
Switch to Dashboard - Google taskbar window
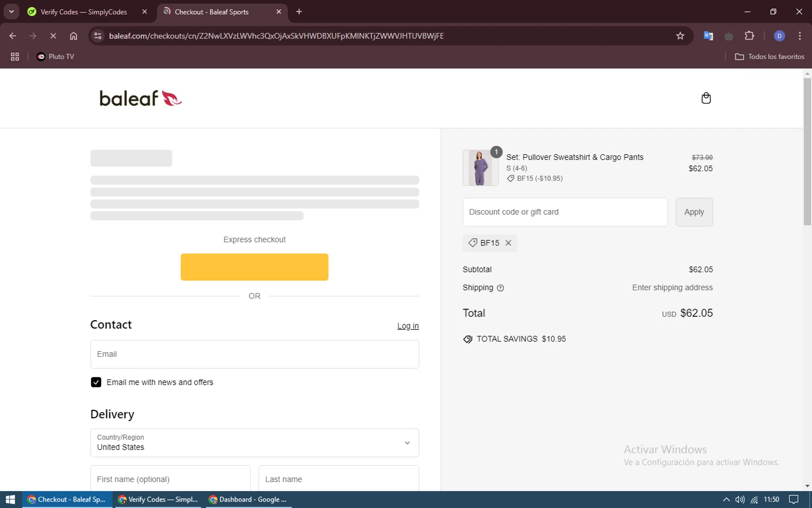pyautogui.click(x=248, y=499)
